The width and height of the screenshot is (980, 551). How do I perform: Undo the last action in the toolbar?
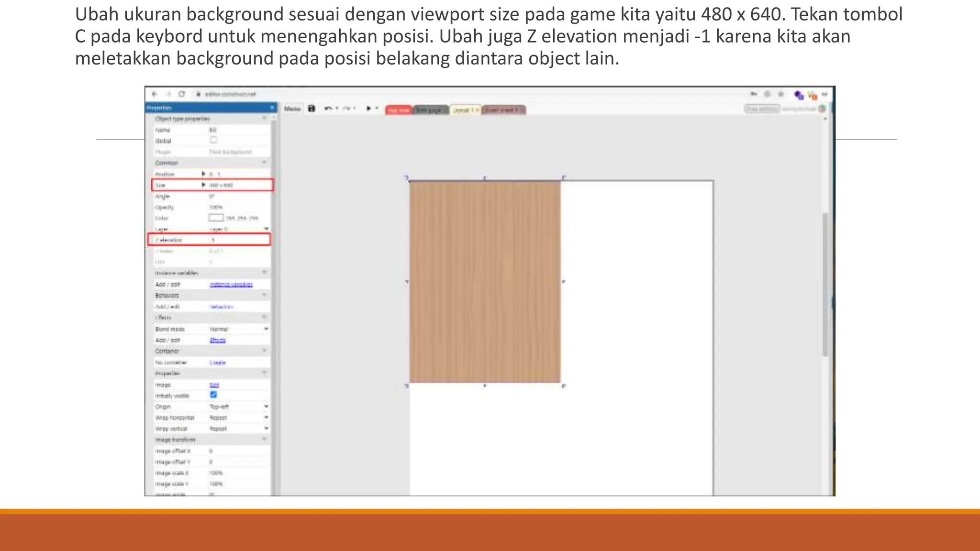[328, 109]
